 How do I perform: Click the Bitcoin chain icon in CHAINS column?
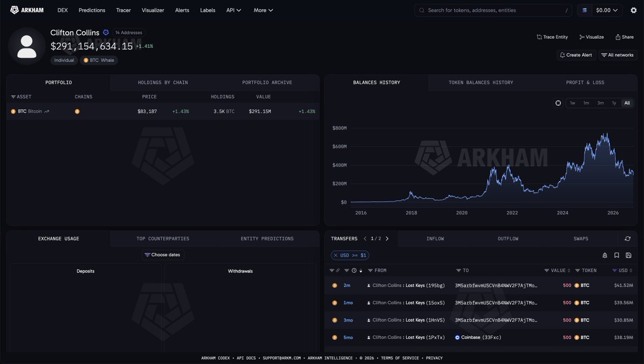click(x=77, y=111)
